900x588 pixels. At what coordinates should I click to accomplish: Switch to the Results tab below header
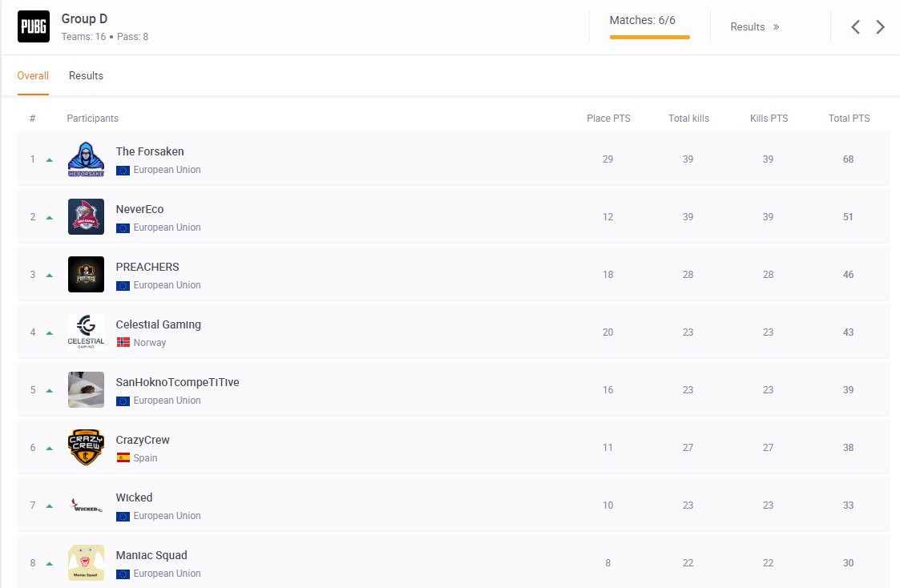[86, 76]
